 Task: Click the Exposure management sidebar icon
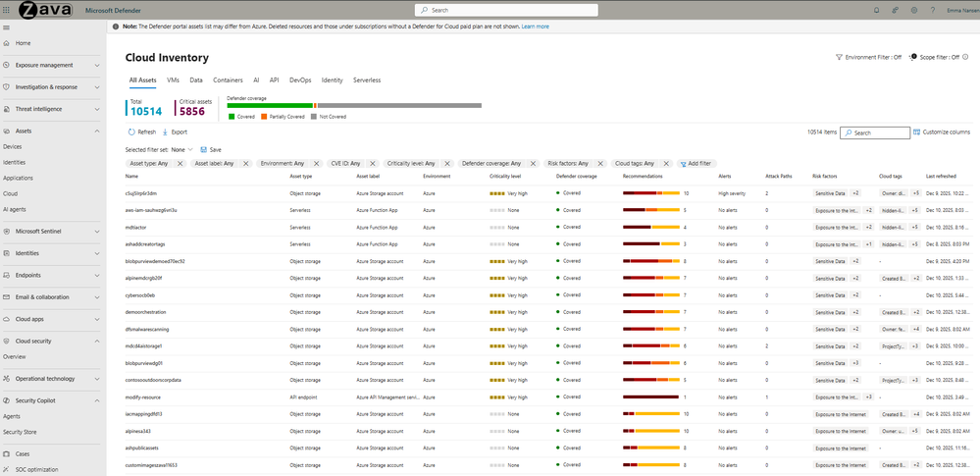pos(6,65)
